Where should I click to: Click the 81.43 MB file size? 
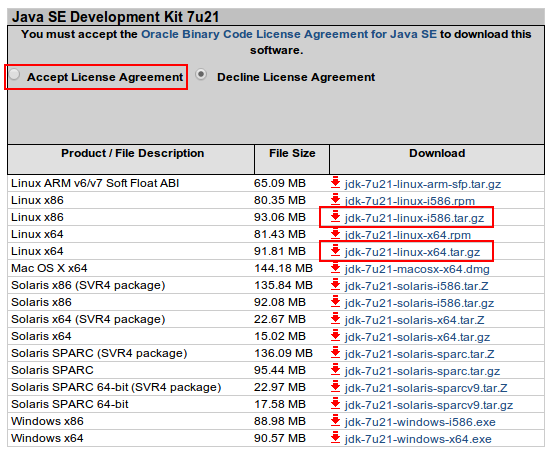(x=280, y=234)
